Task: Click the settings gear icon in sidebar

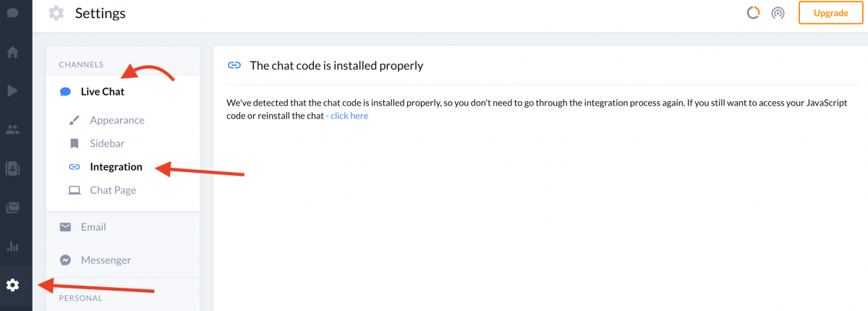Action: click(x=12, y=285)
